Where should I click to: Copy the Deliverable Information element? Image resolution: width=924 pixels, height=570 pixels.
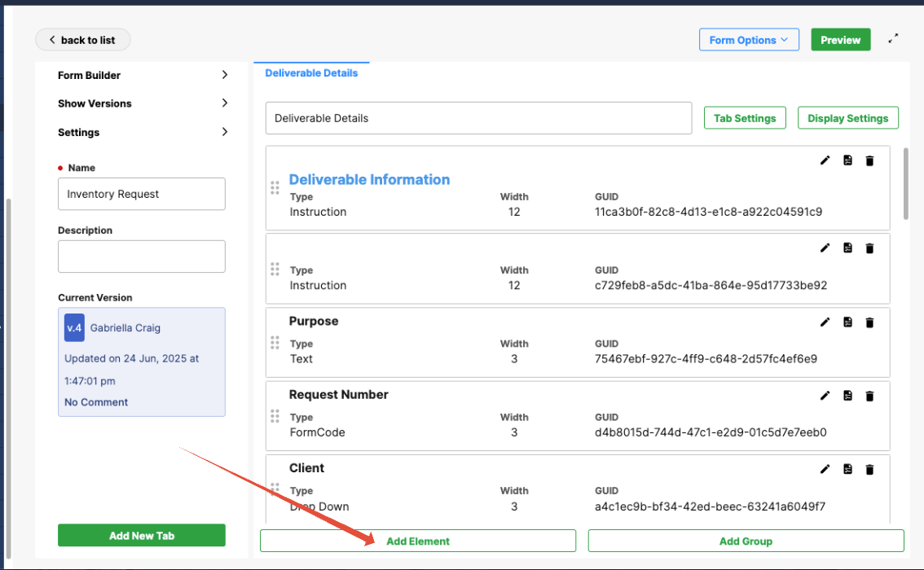click(x=847, y=160)
